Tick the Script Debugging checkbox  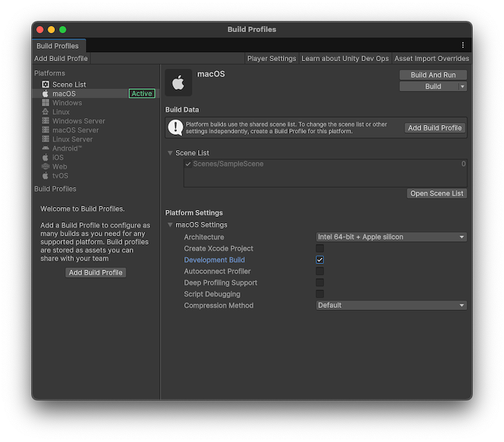click(320, 294)
